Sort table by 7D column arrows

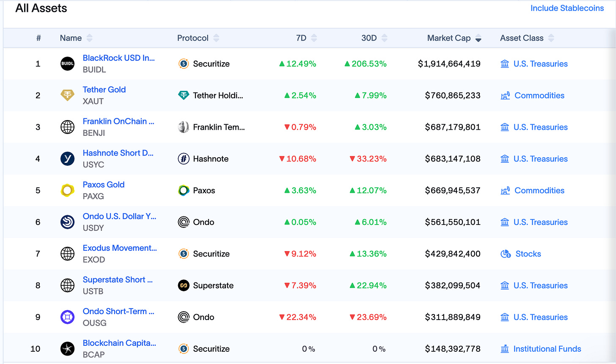click(x=314, y=38)
